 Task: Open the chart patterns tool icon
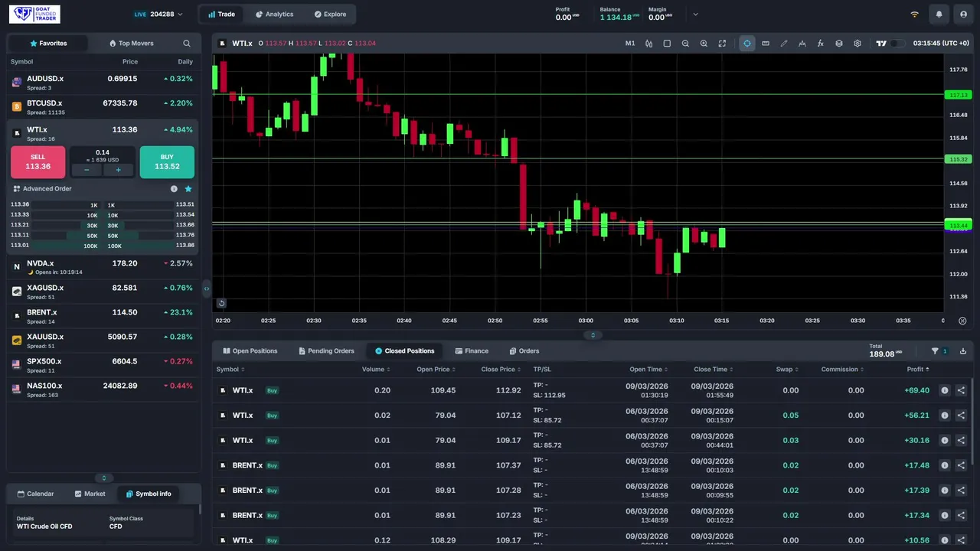tap(802, 44)
